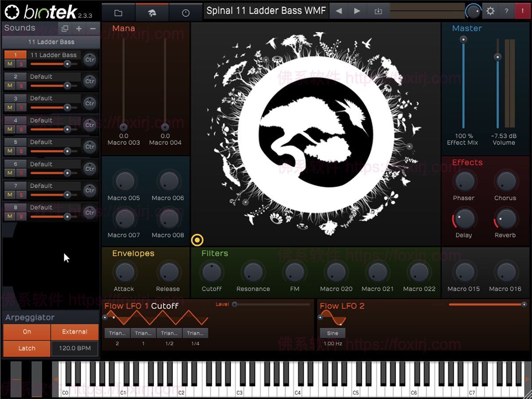
Task: Turn On the Arpeggiator
Action: pos(26,332)
